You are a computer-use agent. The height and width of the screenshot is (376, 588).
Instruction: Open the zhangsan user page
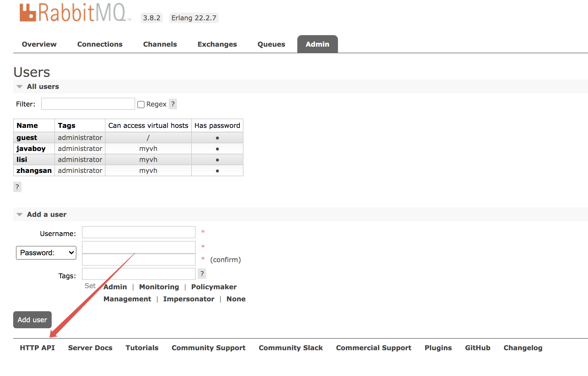point(34,170)
